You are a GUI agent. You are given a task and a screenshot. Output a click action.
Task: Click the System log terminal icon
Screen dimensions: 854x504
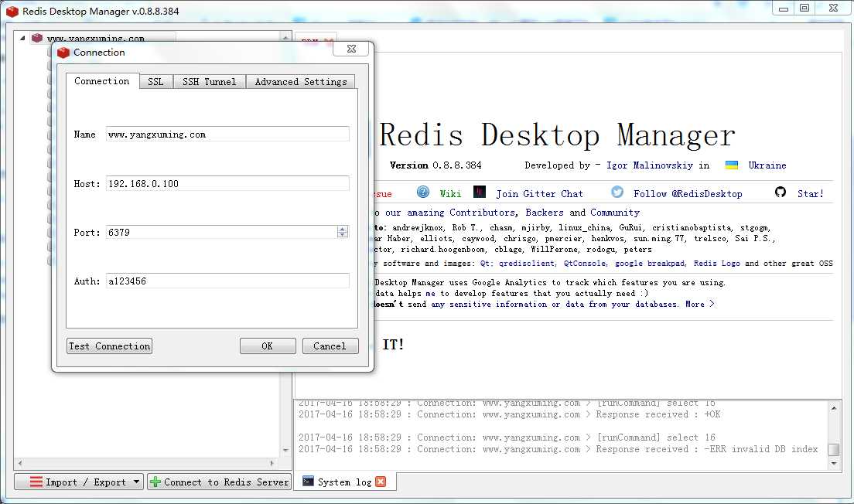point(309,481)
